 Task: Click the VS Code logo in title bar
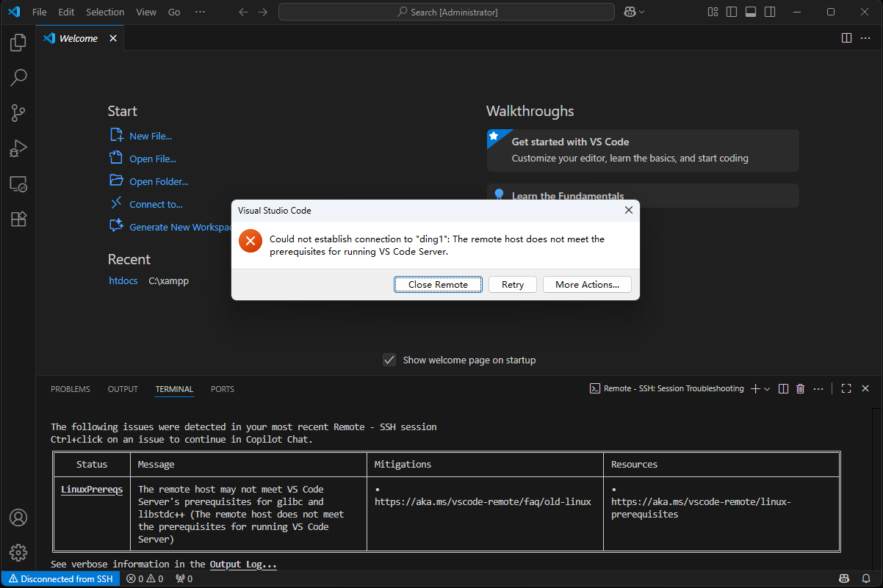(14, 12)
